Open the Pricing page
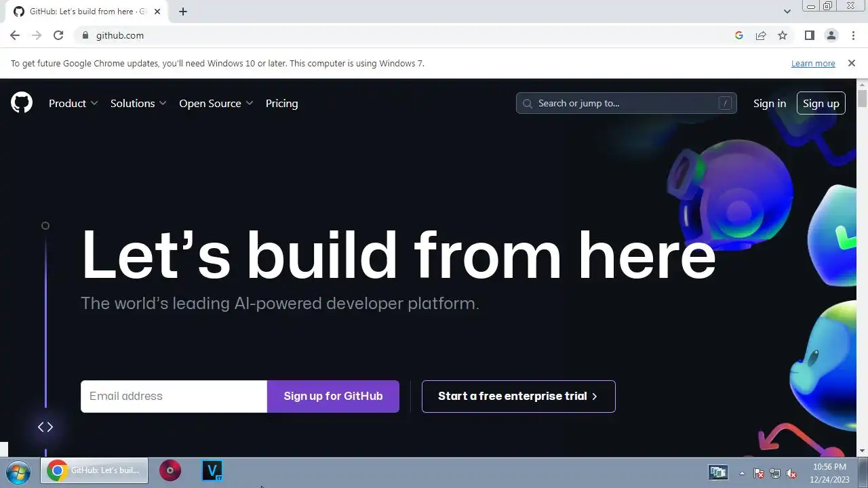The height and width of the screenshot is (488, 868). click(281, 103)
